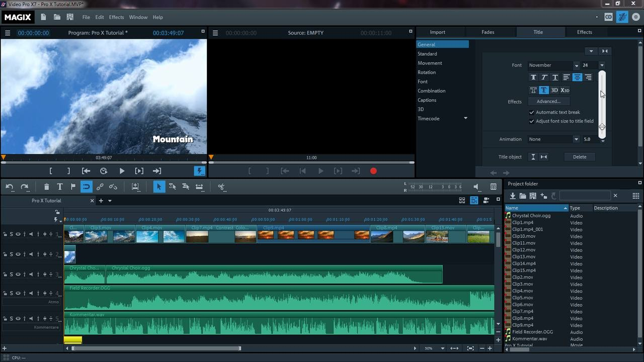Select Captions in title category list

[x=427, y=100]
